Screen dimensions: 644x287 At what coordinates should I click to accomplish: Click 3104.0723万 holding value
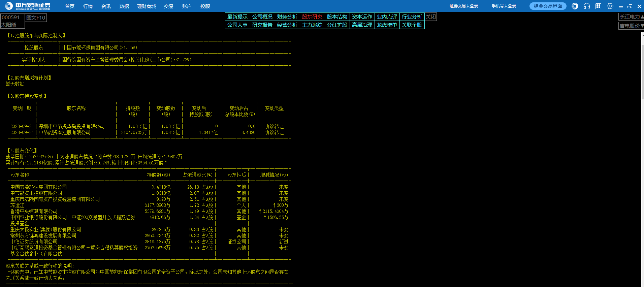(x=134, y=132)
